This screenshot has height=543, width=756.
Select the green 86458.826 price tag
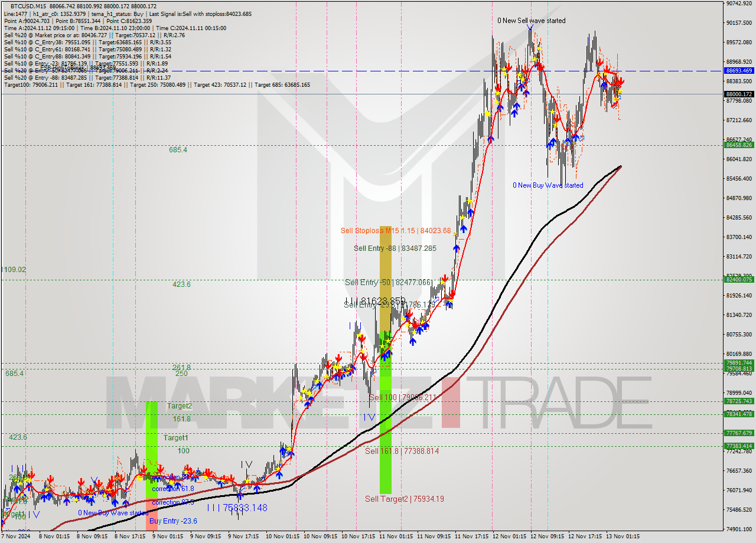pyautogui.click(x=739, y=145)
